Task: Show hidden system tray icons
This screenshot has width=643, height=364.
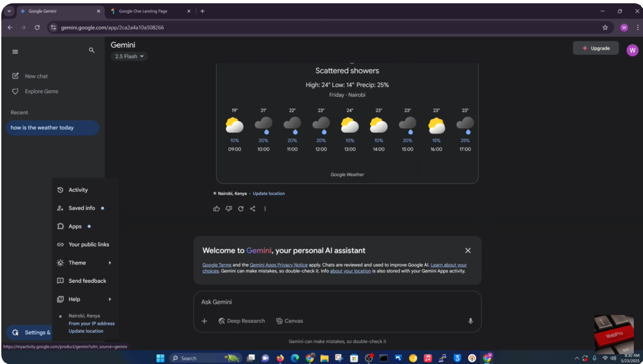Action: (577, 358)
